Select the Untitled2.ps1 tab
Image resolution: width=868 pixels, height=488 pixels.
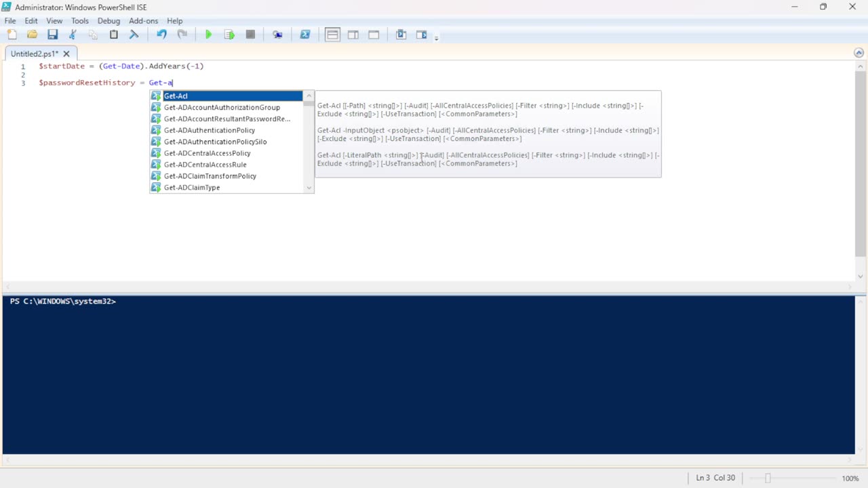pyautogui.click(x=34, y=54)
